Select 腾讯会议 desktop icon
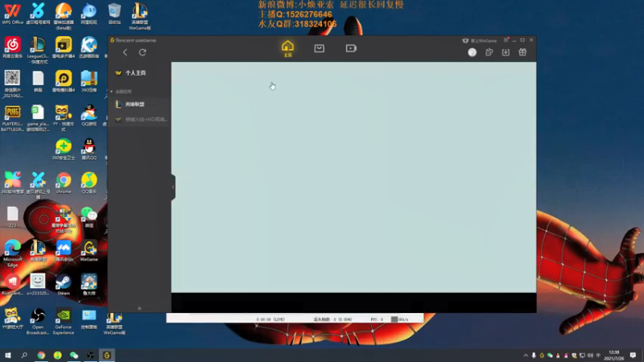Viewport: 644px width, 362px height. click(64, 251)
